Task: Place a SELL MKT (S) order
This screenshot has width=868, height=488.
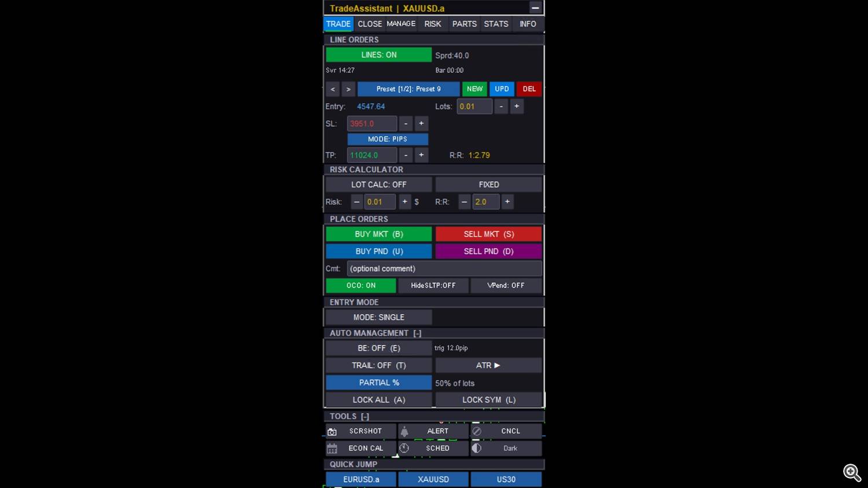Action: click(x=488, y=234)
